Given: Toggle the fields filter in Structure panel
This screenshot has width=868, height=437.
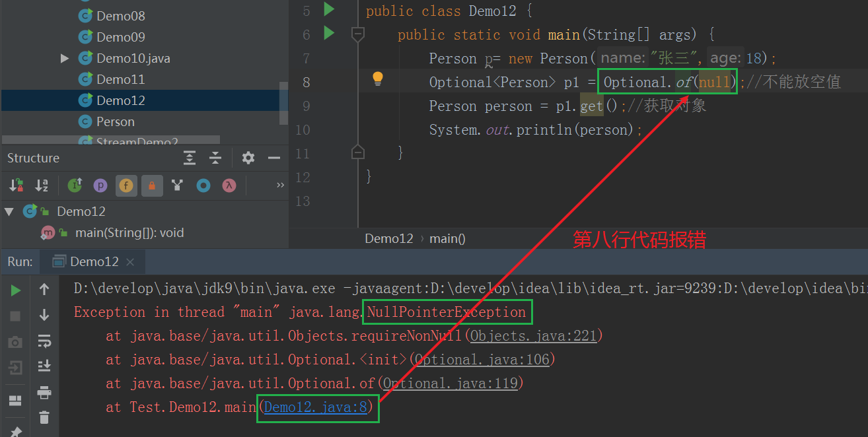Looking at the screenshot, I should click(126, 185).
